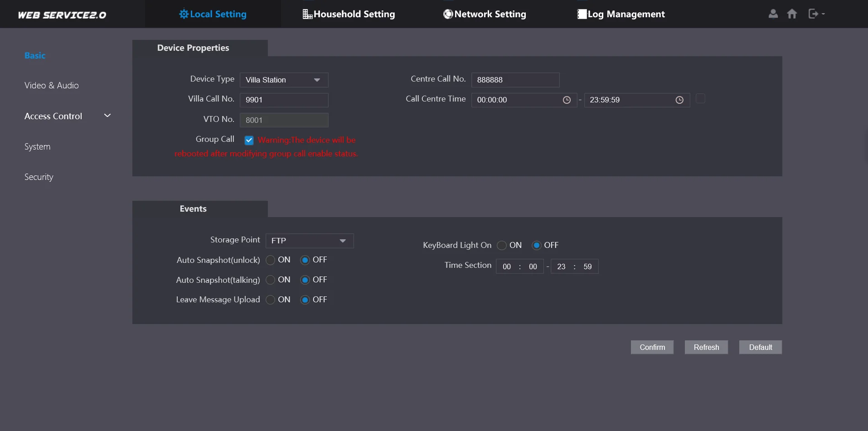Click Time Section start hour field
868x431 pixels.
507,267
